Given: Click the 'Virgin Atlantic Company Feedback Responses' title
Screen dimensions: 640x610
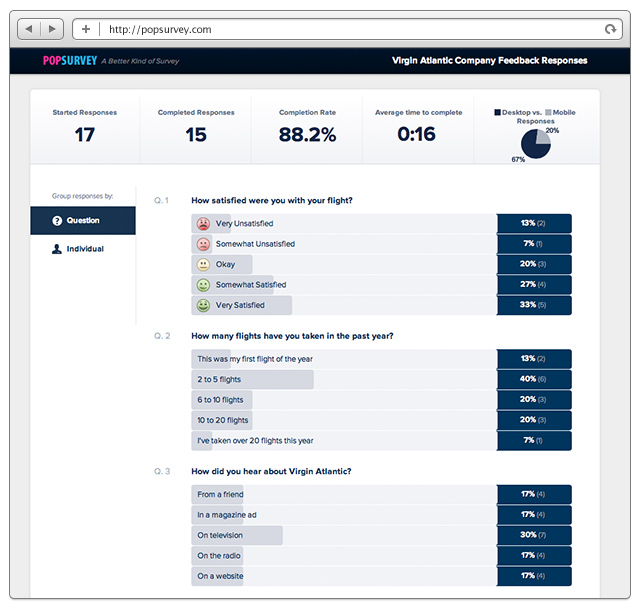Looking at the screenshot, I should (489, 60).
